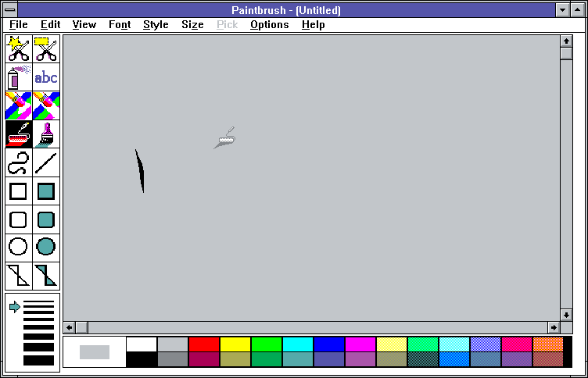Pick the dark gray palette swatch

[173, 359]
